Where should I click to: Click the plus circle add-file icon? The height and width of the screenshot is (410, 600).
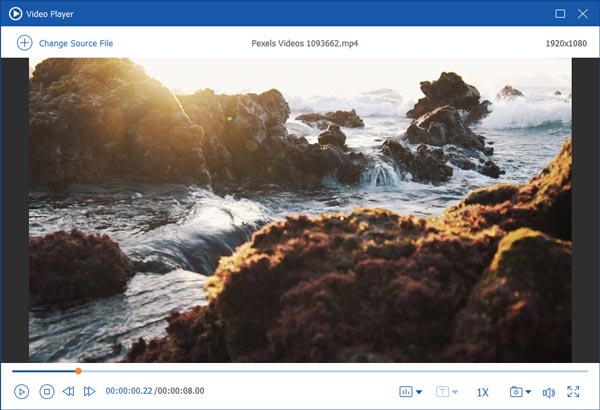[x=24, y=43]
